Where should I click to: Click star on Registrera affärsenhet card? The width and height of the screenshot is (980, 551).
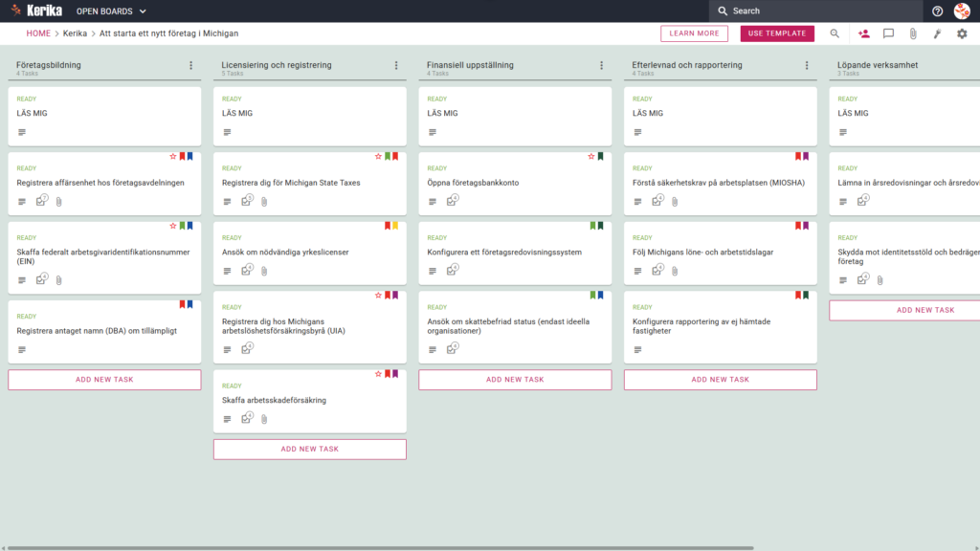(x=173, y=156)
